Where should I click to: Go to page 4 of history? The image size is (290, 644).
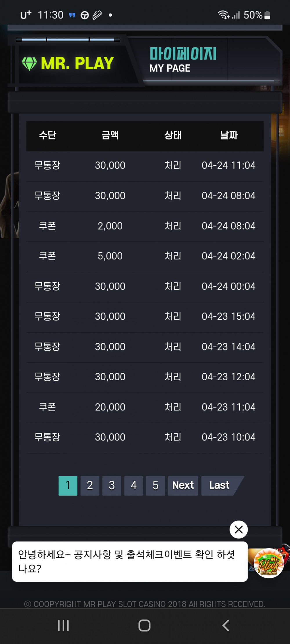[134, 485]
